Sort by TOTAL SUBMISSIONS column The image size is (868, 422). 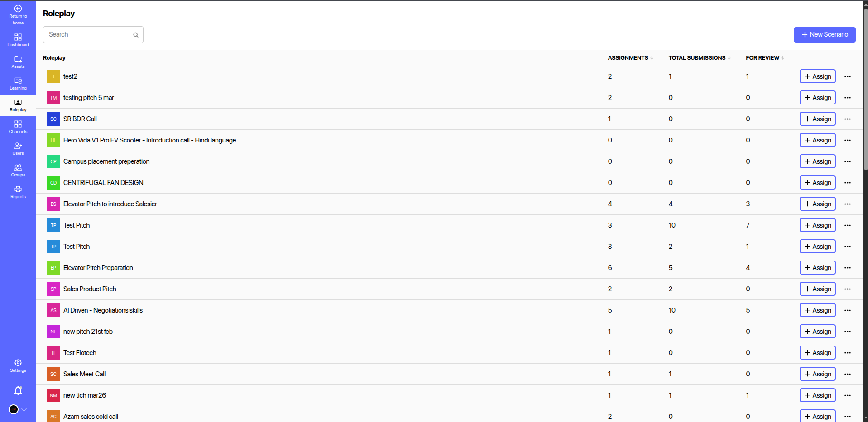[729, 58]
